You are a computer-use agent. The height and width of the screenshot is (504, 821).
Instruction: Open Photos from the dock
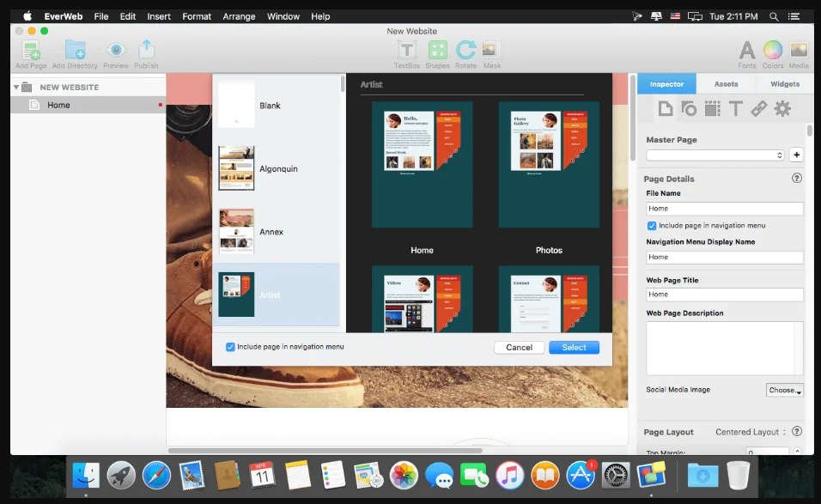[x=404, y=475]
